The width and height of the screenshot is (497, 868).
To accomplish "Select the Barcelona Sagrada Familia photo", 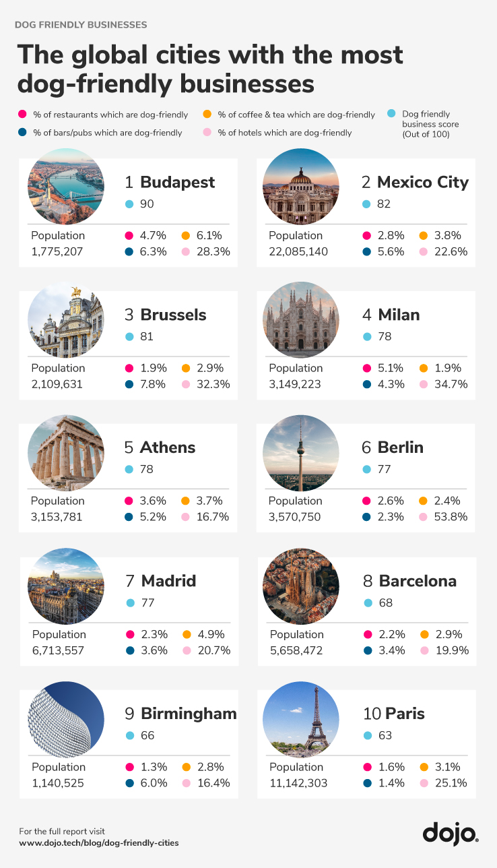I will [300, 586].
